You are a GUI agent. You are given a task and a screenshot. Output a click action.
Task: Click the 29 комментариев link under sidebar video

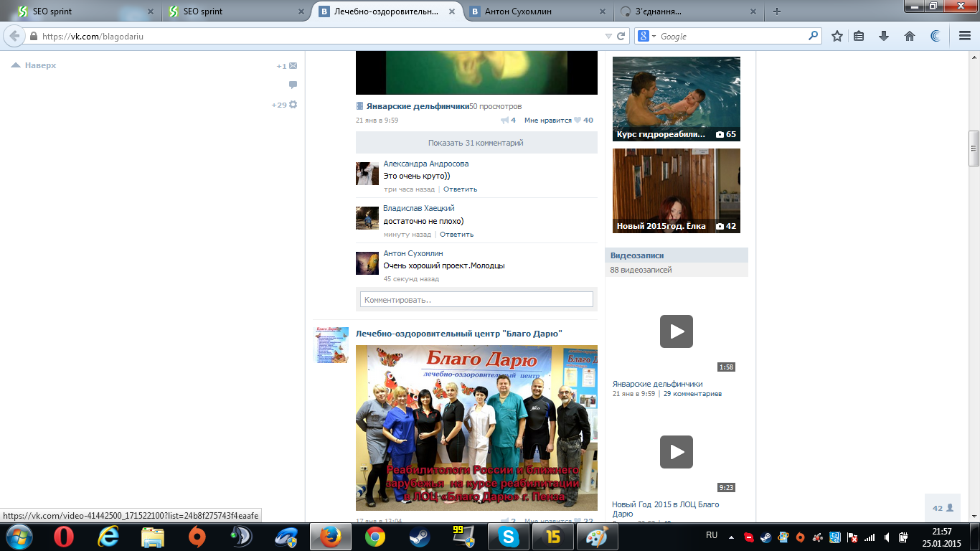click(692, 394)
